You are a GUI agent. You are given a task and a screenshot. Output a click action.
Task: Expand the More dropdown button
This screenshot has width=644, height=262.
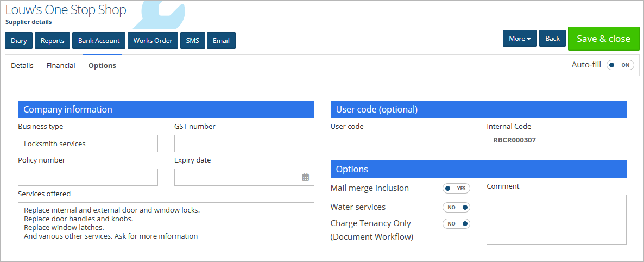pyautogui.click(x=520, y=38)
